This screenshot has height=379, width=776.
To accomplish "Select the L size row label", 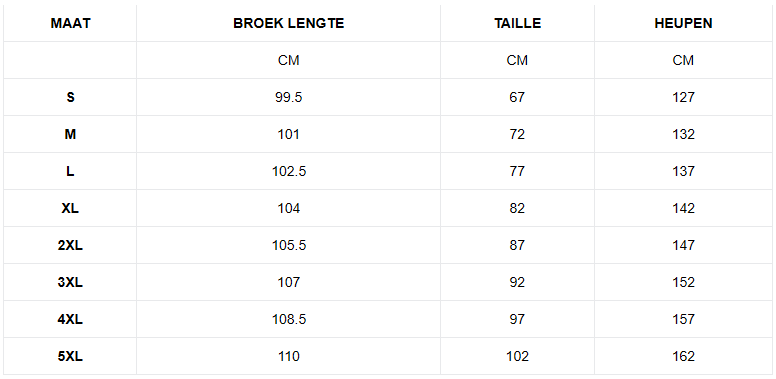I will point(70,171).
